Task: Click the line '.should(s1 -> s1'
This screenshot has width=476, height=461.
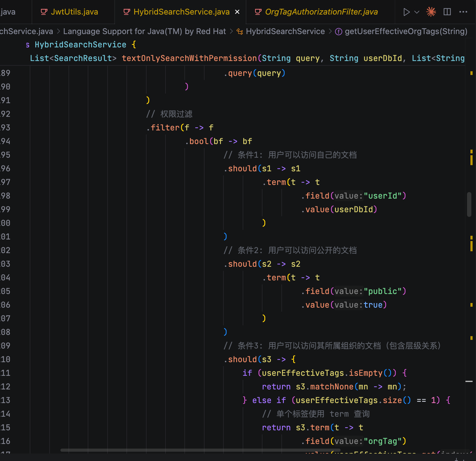Action: pos(262,169)
